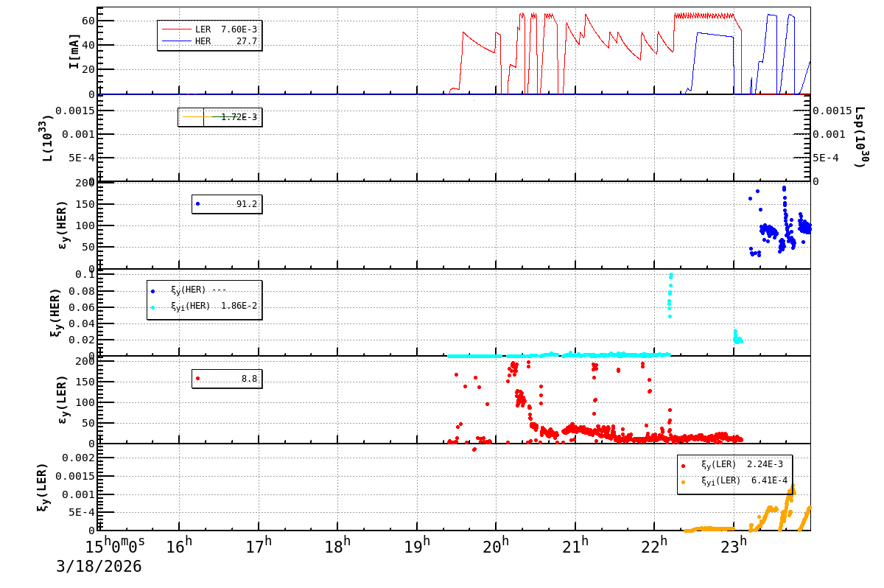Select the luminosity legend value 1.72E-3
This screenshot has height=588, width=884.
tap(239, 117)
